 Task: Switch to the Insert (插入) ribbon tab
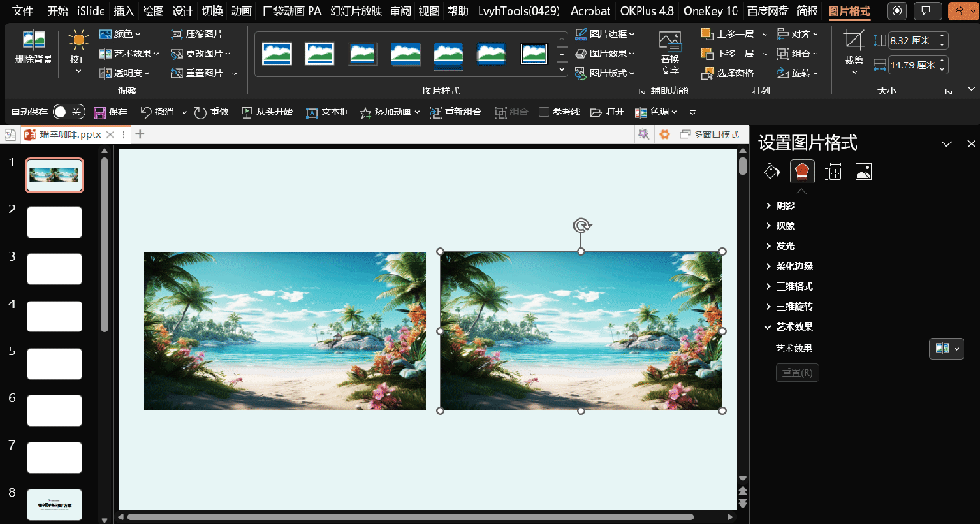(x=124, y=11)
